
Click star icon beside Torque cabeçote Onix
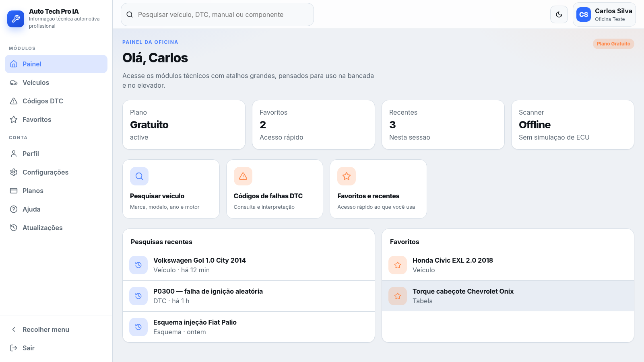[398, 296]
